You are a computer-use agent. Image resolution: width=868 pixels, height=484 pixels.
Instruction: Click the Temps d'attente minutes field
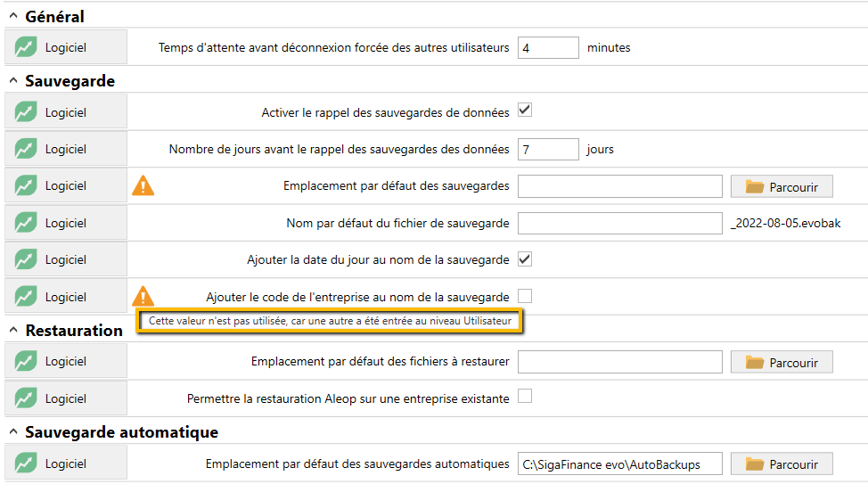(548, 47)
